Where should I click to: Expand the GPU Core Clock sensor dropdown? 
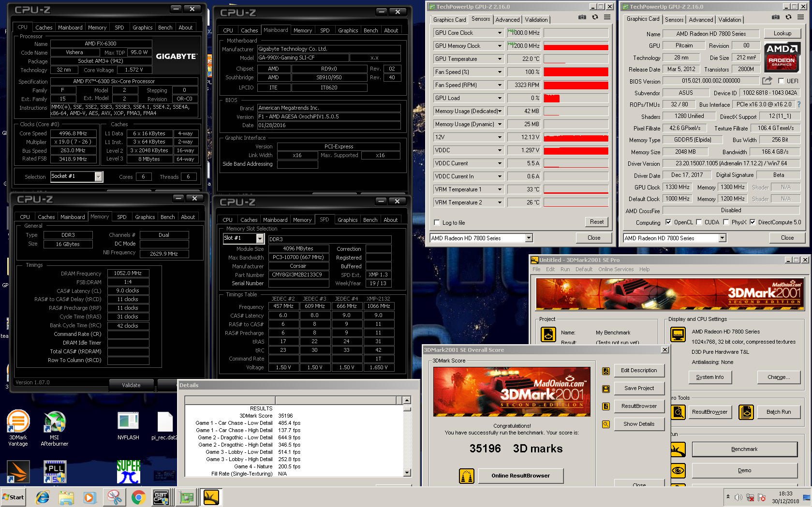[x=500, y=33]
